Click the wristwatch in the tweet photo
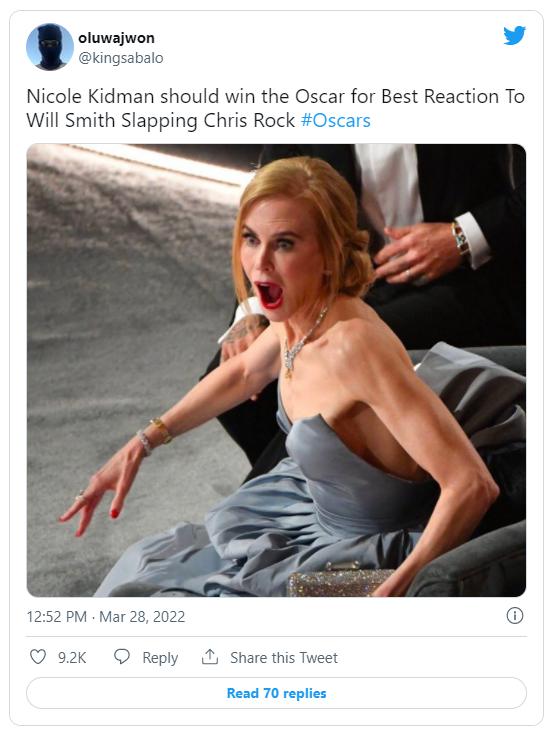This screenshot has height=736, width=551. click(x=460, y=238)
